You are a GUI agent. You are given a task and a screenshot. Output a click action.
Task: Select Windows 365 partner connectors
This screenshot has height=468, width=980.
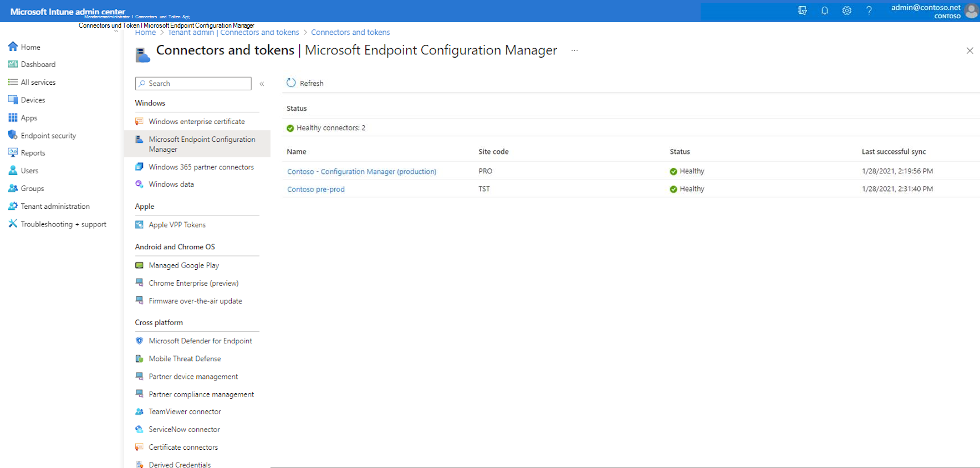pyautogui.click(x=201, y=167)
